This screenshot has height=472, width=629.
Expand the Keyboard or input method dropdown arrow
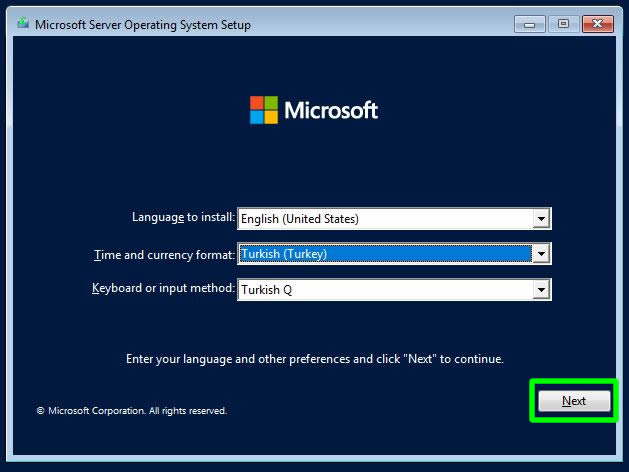[x=541, y=290]
